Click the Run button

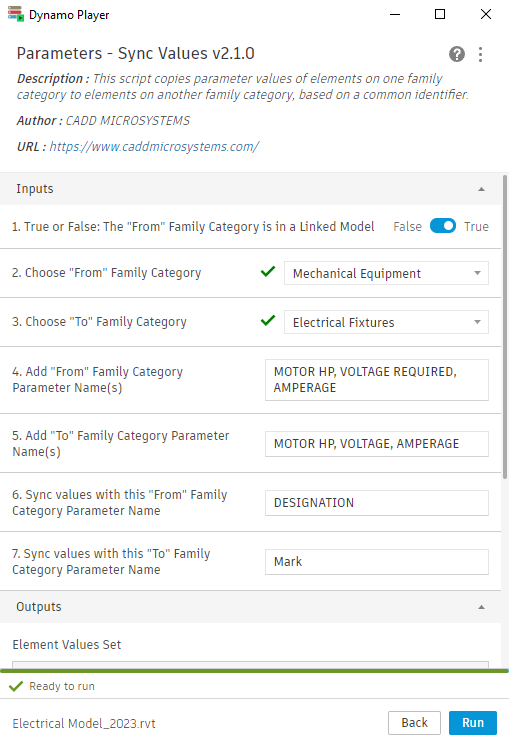point(473,723)
